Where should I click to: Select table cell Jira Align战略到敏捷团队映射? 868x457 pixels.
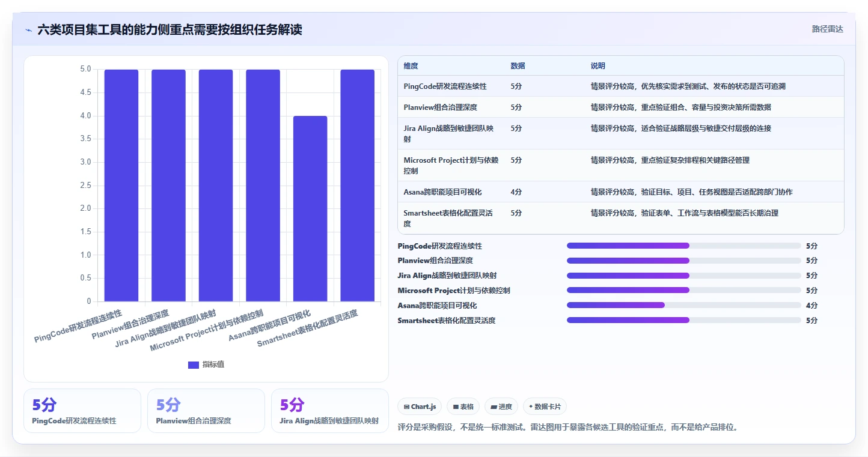coord(450,133)
